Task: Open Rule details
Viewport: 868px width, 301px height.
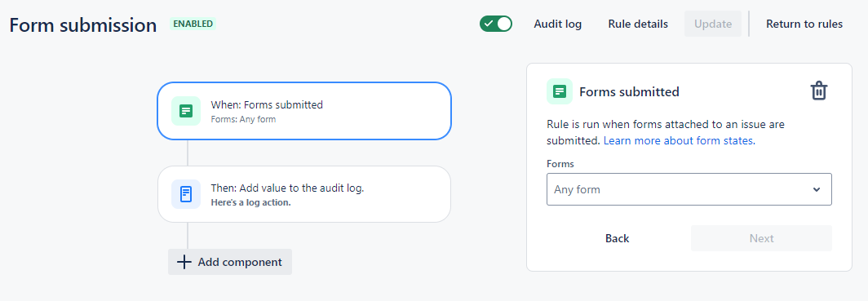Action: [x=638, y=24]
